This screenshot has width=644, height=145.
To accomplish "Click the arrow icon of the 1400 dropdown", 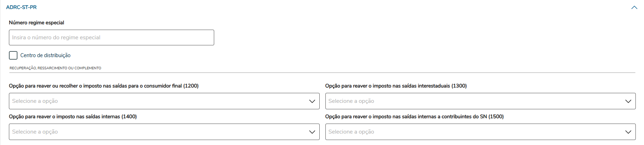I will (x=312, y=132).
